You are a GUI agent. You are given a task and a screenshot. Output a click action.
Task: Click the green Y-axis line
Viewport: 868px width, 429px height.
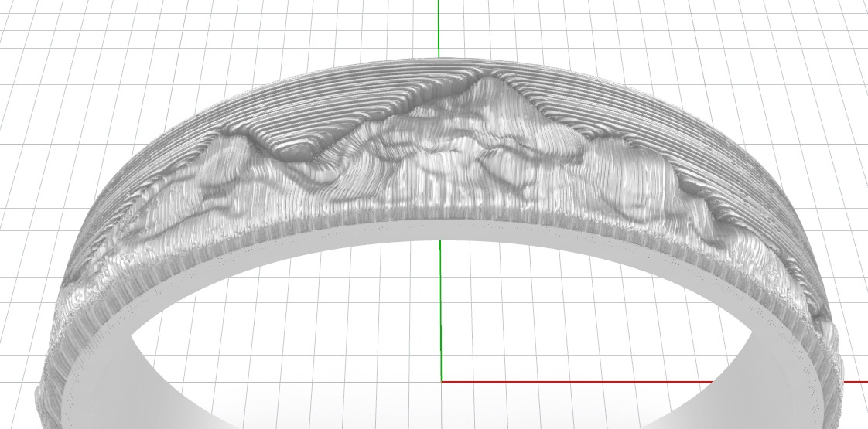[x=441, y=310]
